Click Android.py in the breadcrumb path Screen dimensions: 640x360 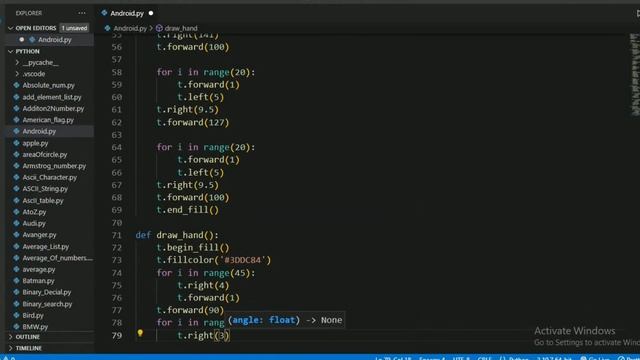coord(130,28)
